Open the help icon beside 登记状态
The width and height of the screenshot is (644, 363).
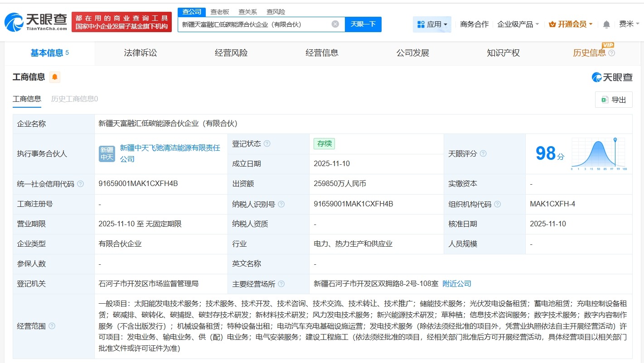(267, 143)
